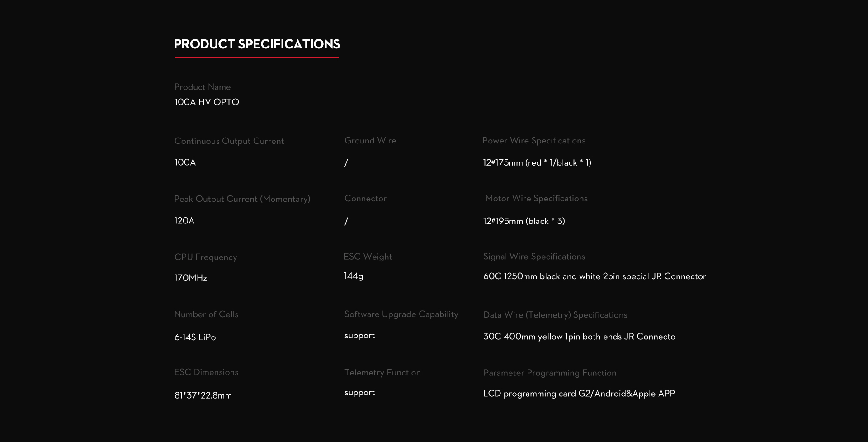This screenshot has height=442, width=868.
Task: Click the Signal Wire Specifications label
Action: (x=534, y=257)
